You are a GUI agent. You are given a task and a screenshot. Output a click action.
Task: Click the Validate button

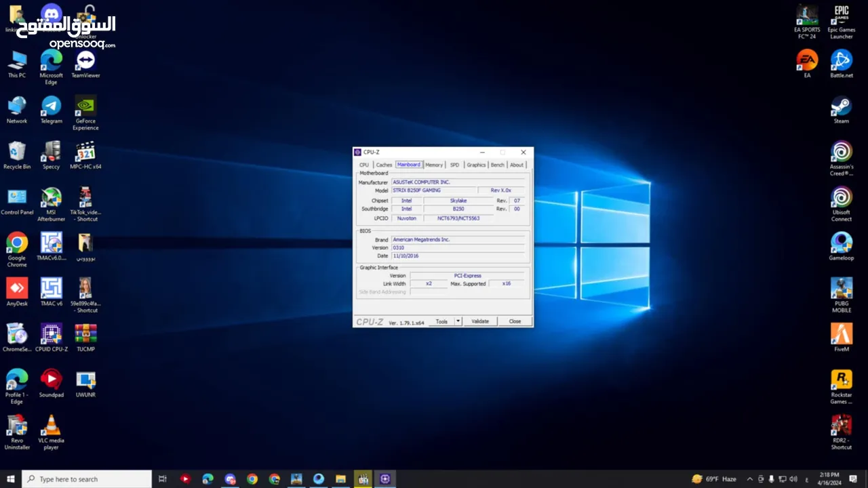480,321
